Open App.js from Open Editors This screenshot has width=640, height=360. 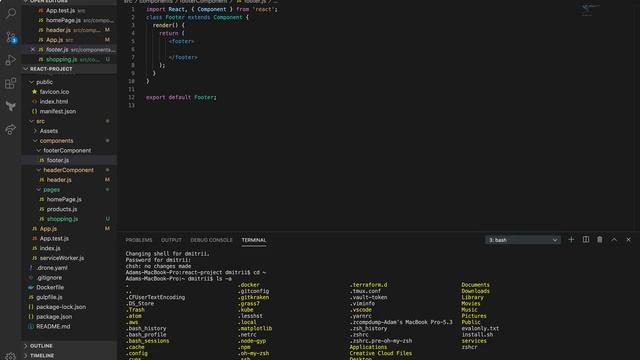pyautogui.click(x=69, y=40)
